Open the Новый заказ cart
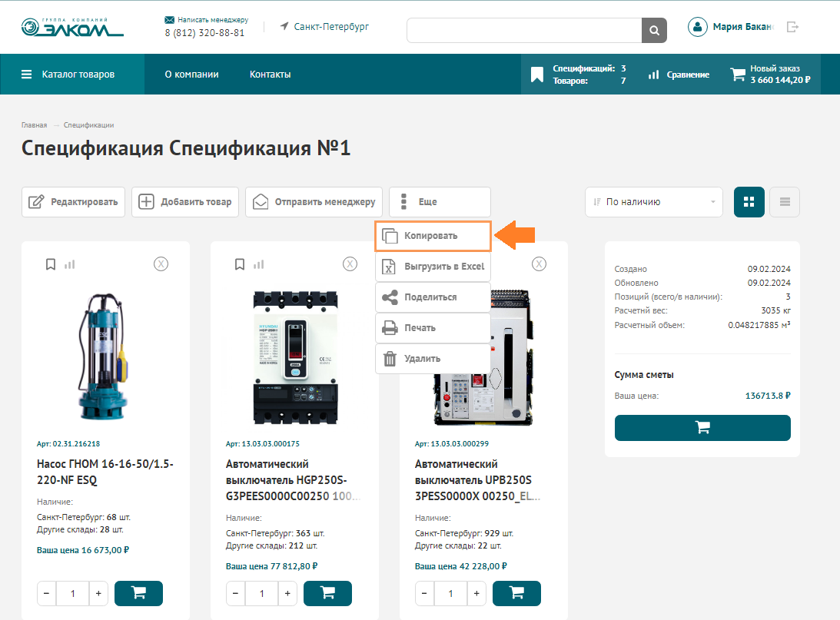This screenshot has width=840, height=620. tap(771, 75)
